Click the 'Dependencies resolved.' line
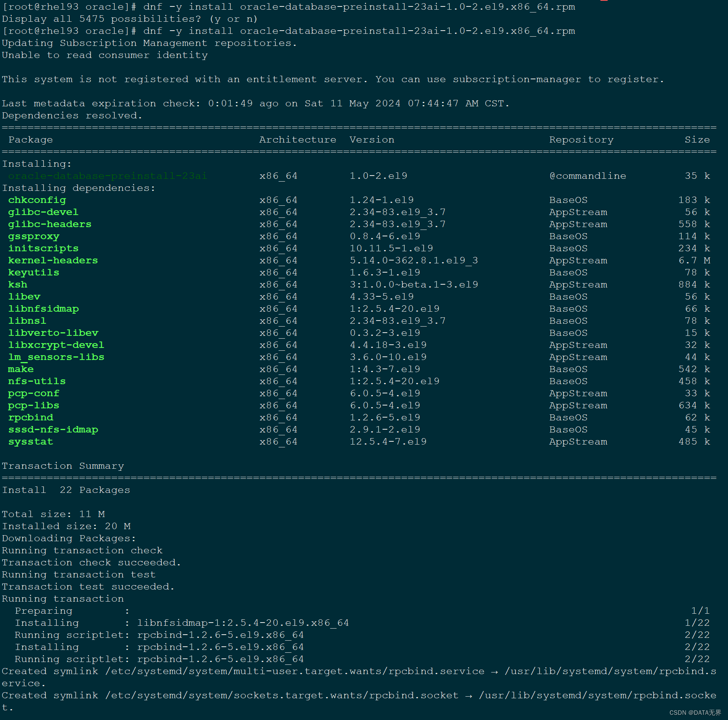This screenshot has height=720, width=728. coord(72,116)
